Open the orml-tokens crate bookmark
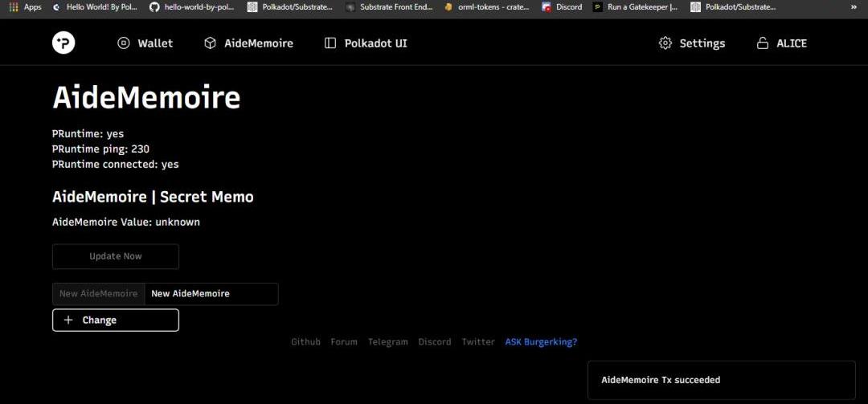This screenshot has height=404, width=868. (486, 7)
